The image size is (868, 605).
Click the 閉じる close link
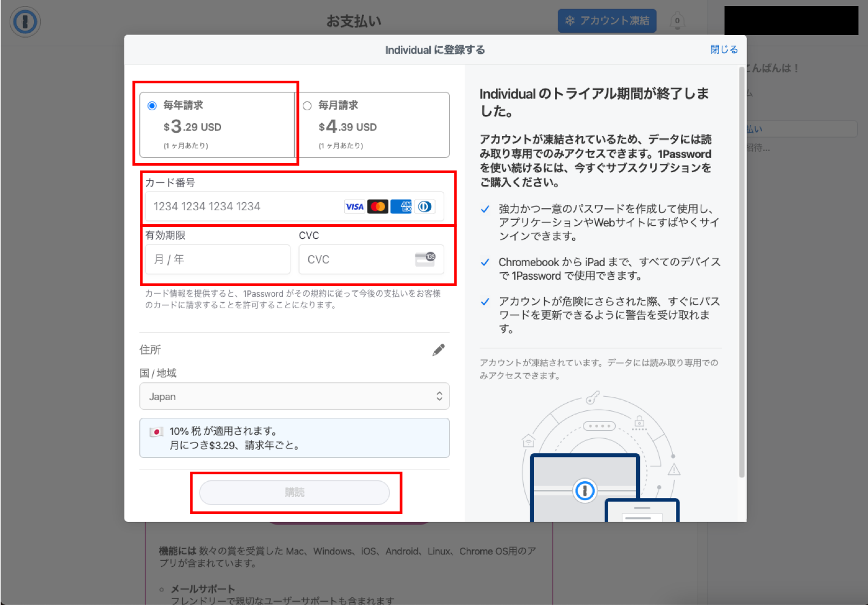pyautogui.click(x=724, y=49)
